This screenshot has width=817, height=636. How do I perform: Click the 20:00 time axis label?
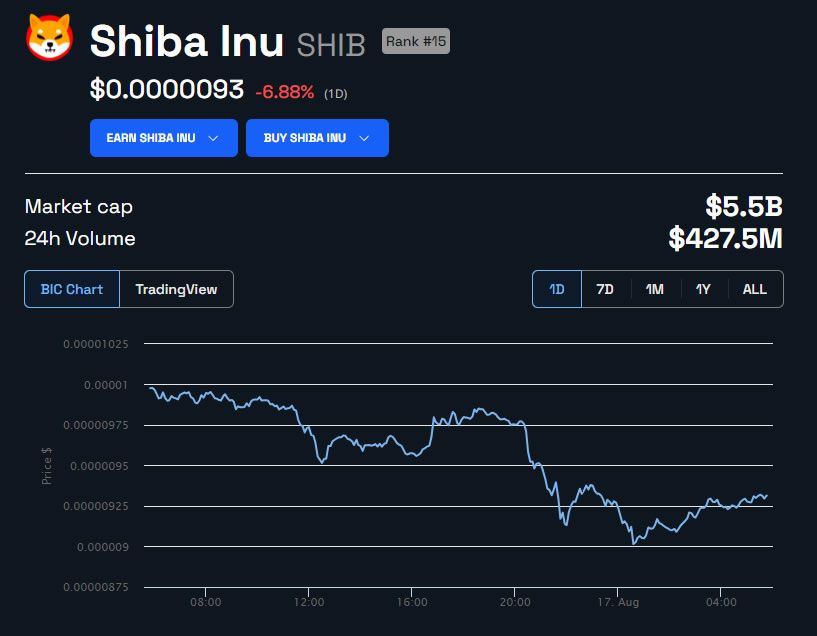point(515,602)
